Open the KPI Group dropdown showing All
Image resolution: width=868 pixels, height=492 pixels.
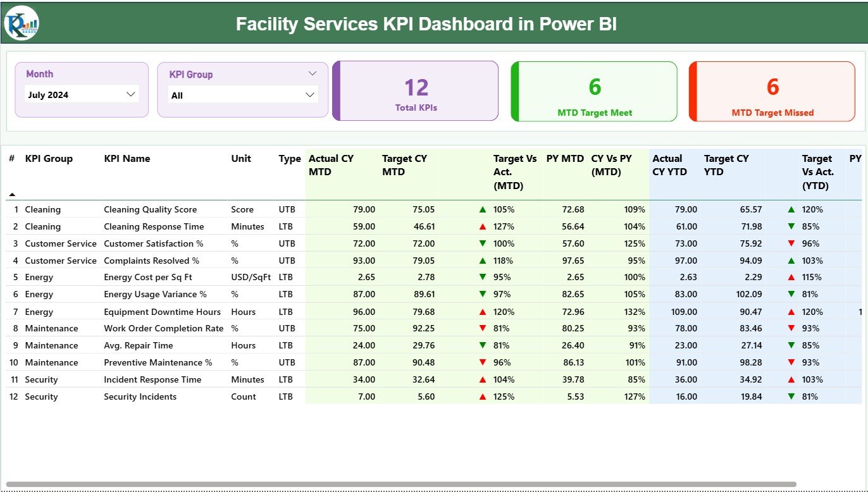(242, 94)
